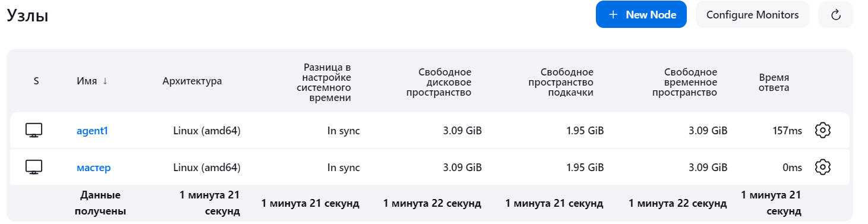The width and height of the screenshot is (868, 224).
Task: Open the gear settings for мастер
Action: [822, 168]
